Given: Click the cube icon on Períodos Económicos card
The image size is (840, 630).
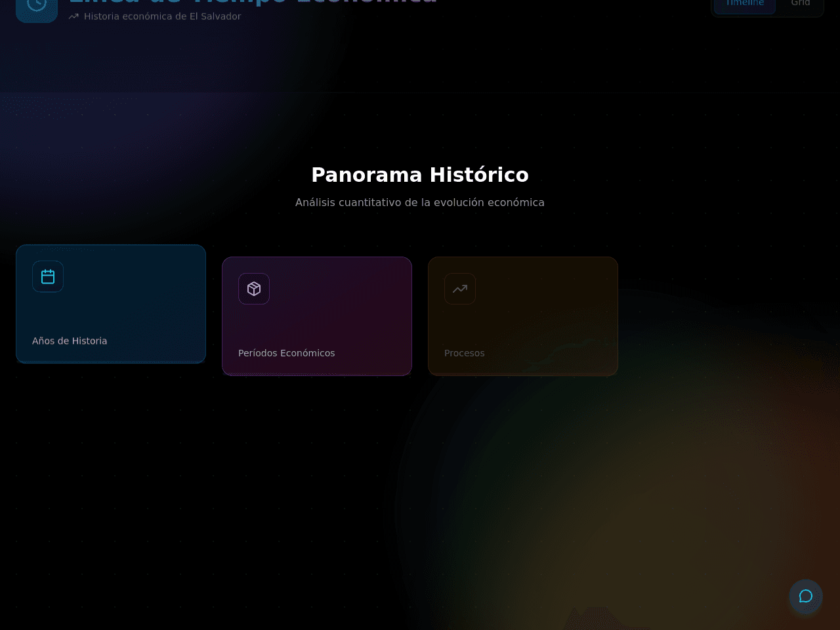Looking at the screenshot, I should 254,289.
